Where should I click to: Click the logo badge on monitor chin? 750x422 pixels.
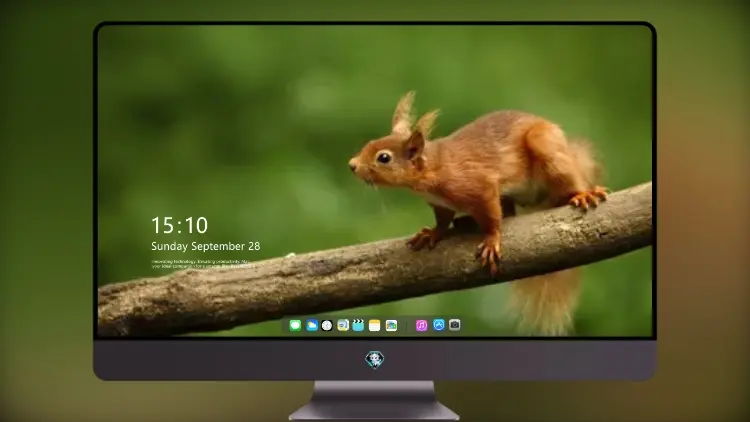point(375,360)
